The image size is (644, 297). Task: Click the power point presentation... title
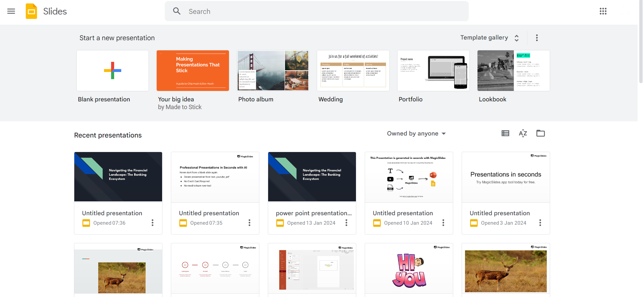pos(314,213)
